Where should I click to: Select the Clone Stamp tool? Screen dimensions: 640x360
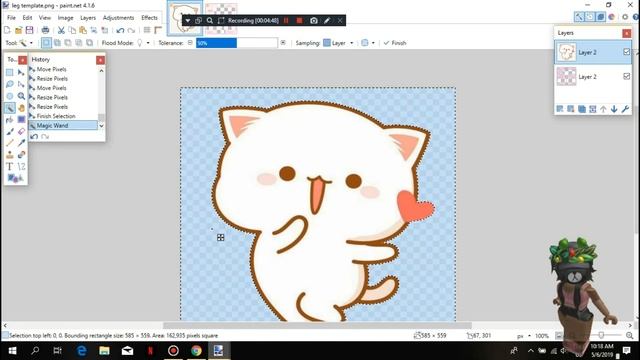point(10,155)
